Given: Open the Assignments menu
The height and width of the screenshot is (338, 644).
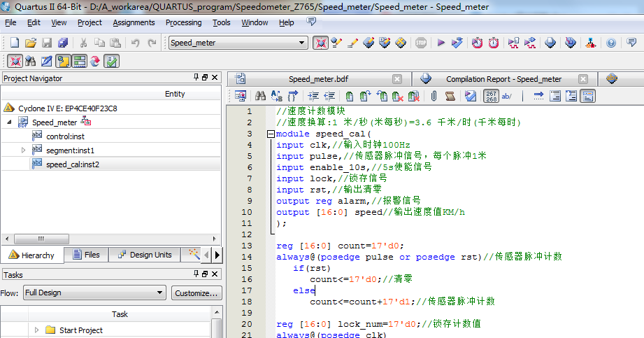Looking at the screenshot, I should point(134,22).
